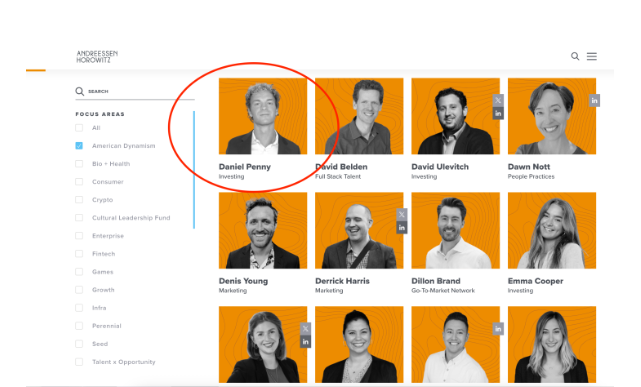Focus the team Search input field
Image resolution: width=641 pixels, height=387 pixels.
point(135,92)
